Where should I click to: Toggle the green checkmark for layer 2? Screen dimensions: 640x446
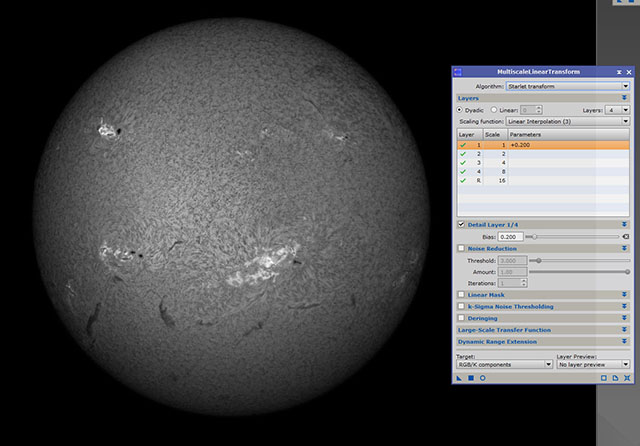pos(463,154)
